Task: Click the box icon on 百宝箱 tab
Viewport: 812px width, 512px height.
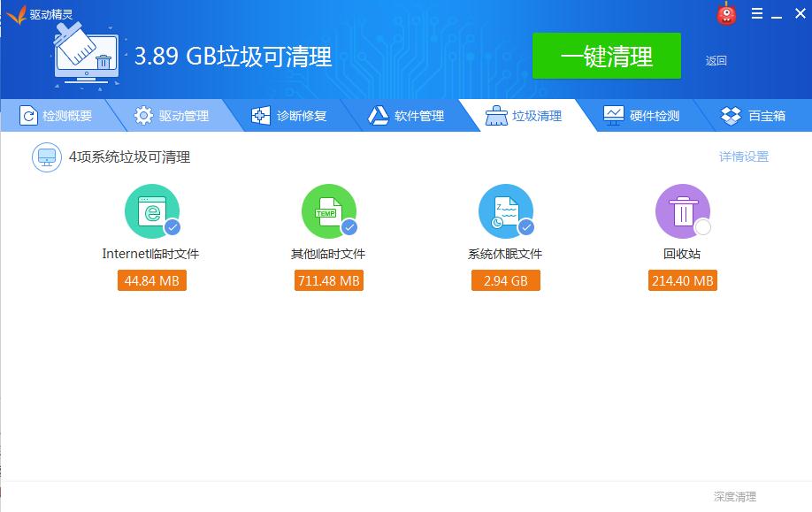Action: [x=731, y=116]
